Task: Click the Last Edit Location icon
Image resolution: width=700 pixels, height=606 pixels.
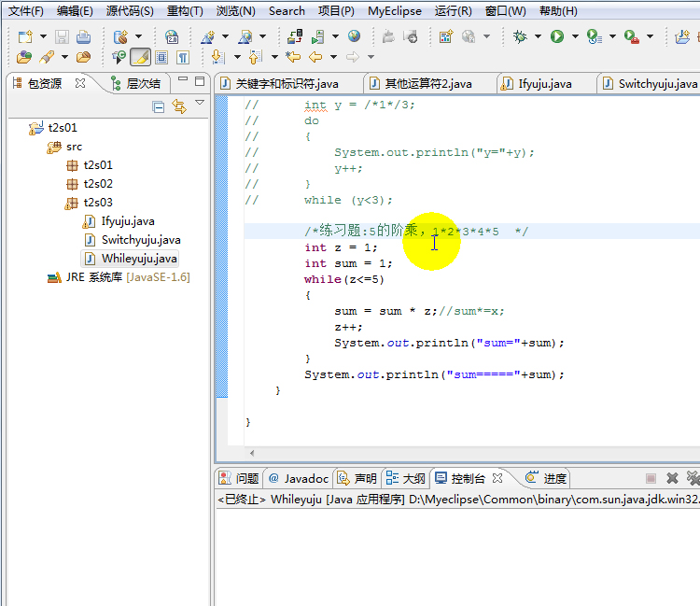Action: (293, 57)
